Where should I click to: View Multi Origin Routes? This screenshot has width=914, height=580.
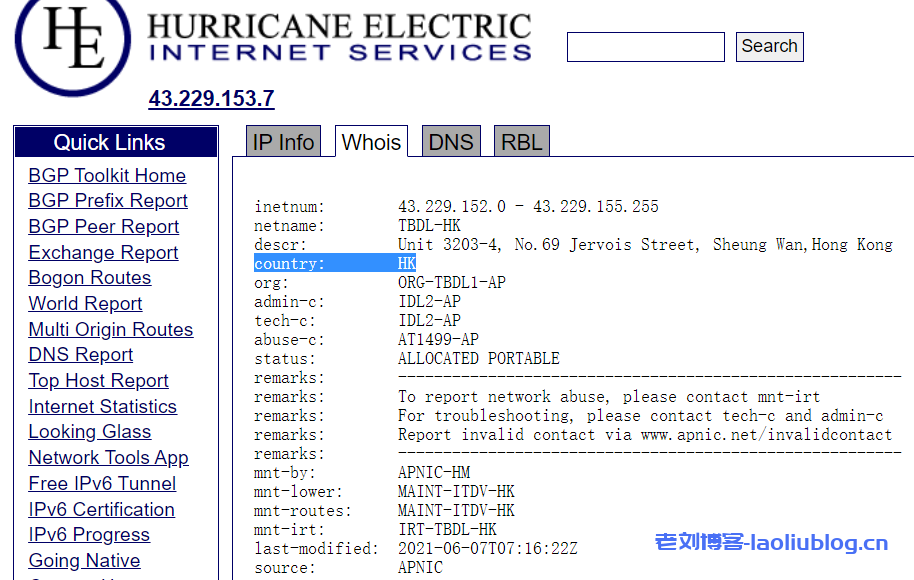110,329
